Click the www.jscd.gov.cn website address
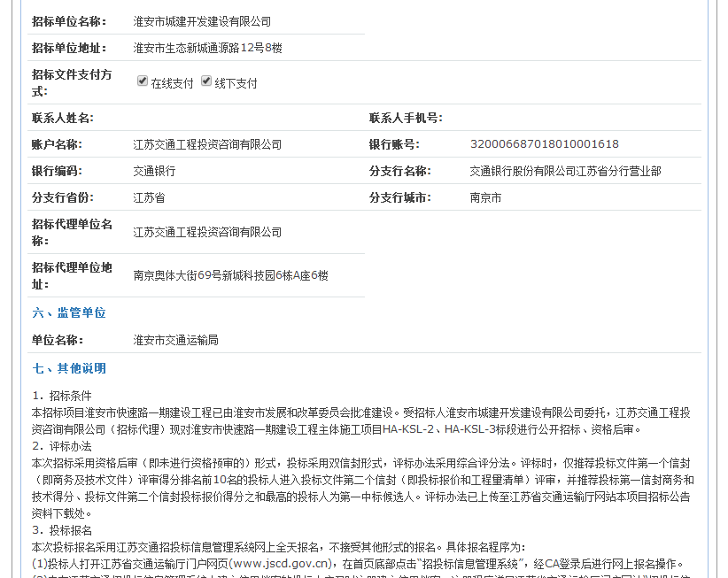Viewport: 728px width, 578px height. pyautogui.click(x=283, y=563)
